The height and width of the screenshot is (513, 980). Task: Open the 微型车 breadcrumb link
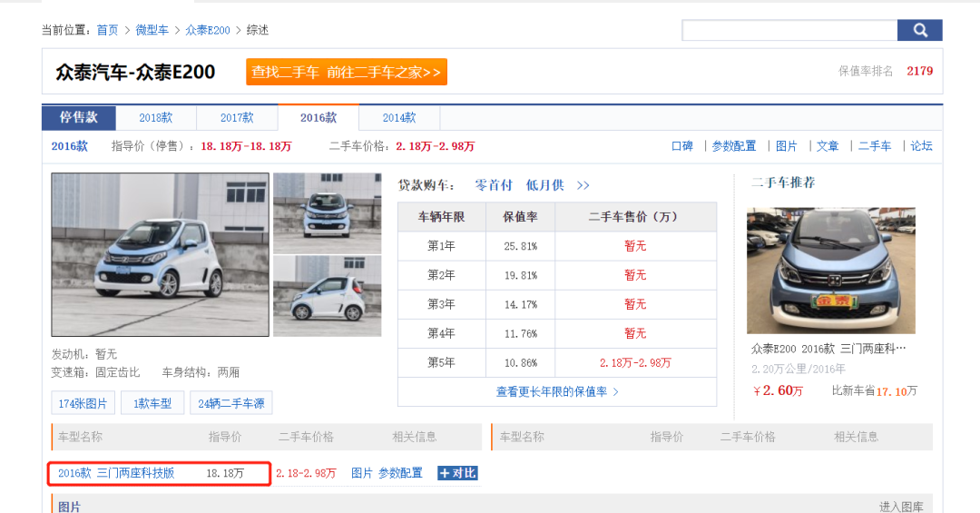[152, 30]
